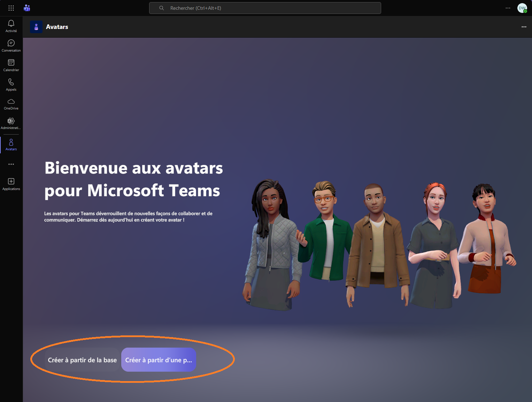532x402 pixels.
Task: Click the Rechercher search field
Action: 265,8
